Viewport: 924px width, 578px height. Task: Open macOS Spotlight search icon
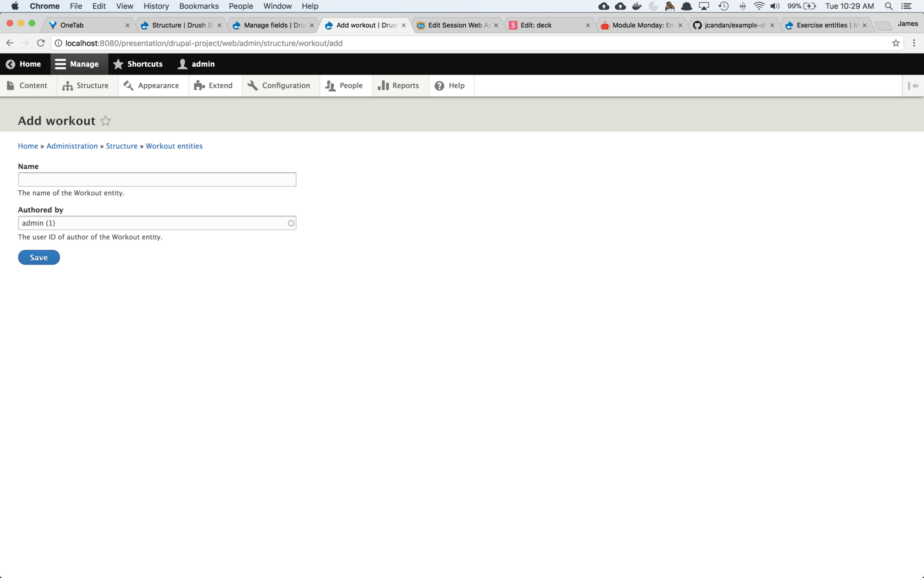[888, 6]
